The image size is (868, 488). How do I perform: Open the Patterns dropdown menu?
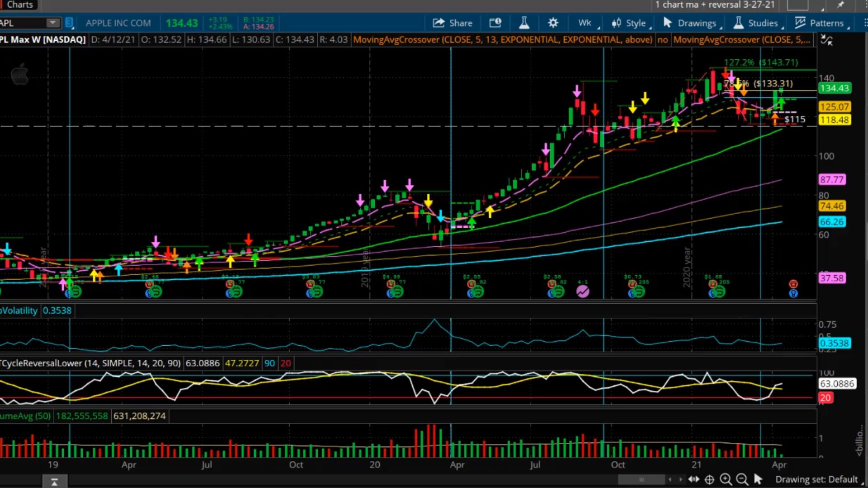823,23
